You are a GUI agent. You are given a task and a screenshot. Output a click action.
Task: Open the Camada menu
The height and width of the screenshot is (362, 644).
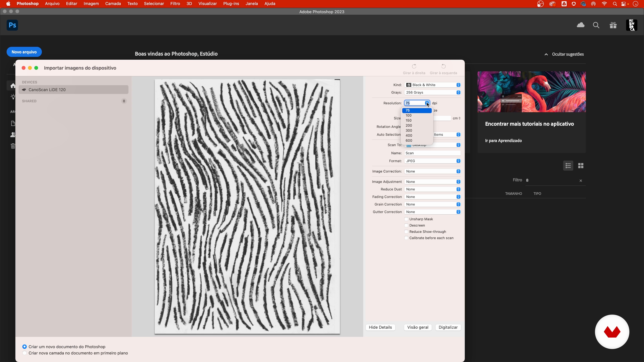click(113, 4)
